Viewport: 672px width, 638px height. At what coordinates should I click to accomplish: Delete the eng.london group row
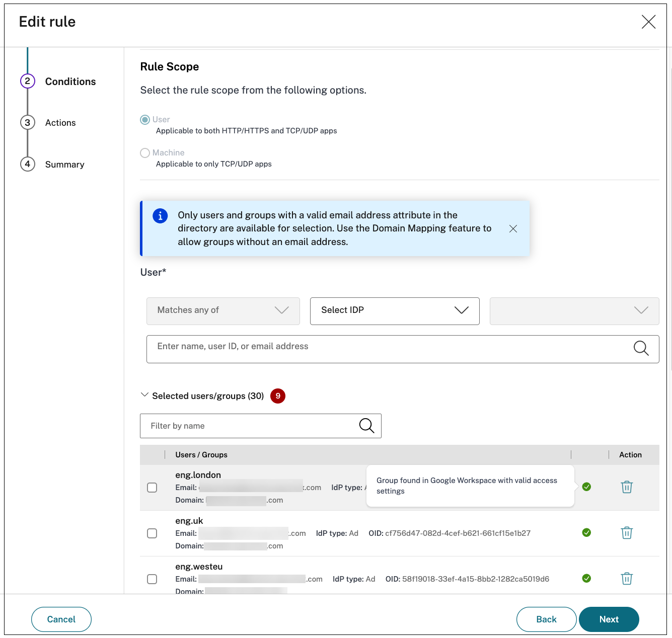pos(627,487)
